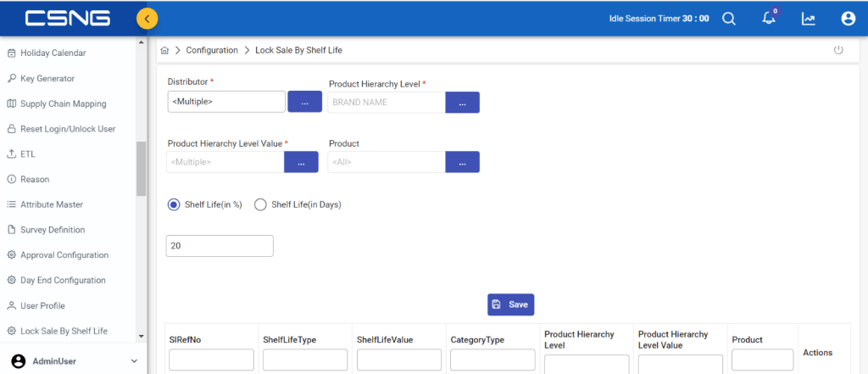
Task: Open User Profile menu item
Action: 42,306
